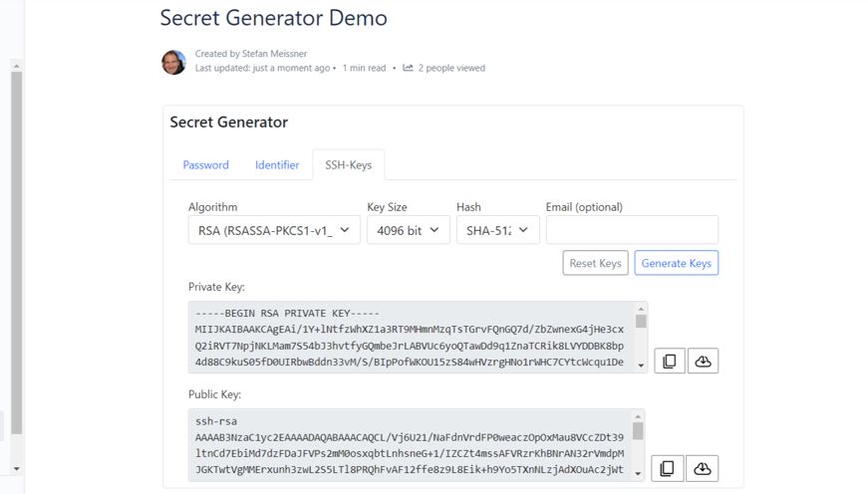Screen dimensions: 868x494
Task: Switch to the Identifier tab
Action: 277,165
